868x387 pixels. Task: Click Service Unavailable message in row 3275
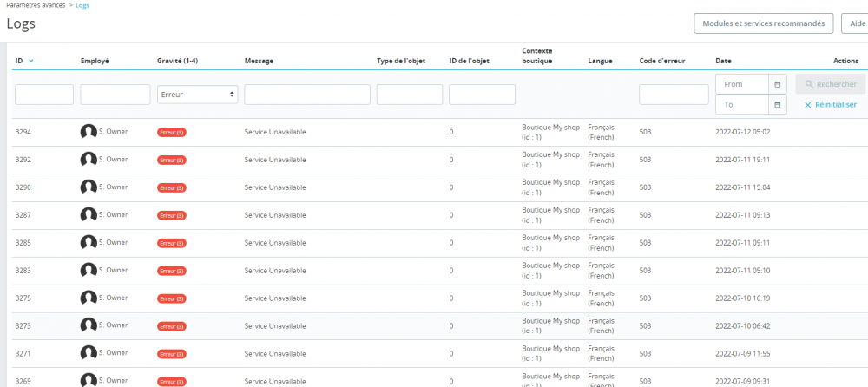click(x=275, y=298)
